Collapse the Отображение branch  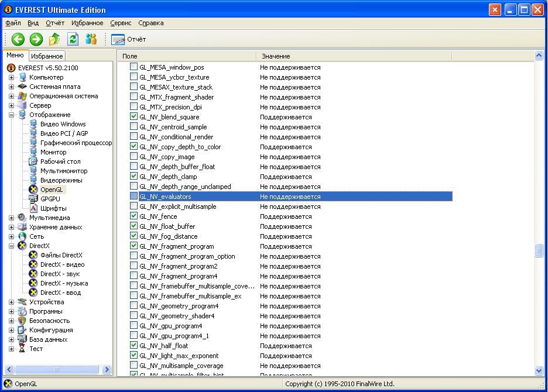(x=11, y=114)
